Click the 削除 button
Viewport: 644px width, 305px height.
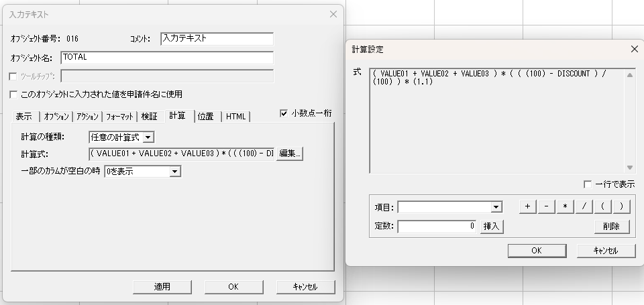[x=612, y=227]
